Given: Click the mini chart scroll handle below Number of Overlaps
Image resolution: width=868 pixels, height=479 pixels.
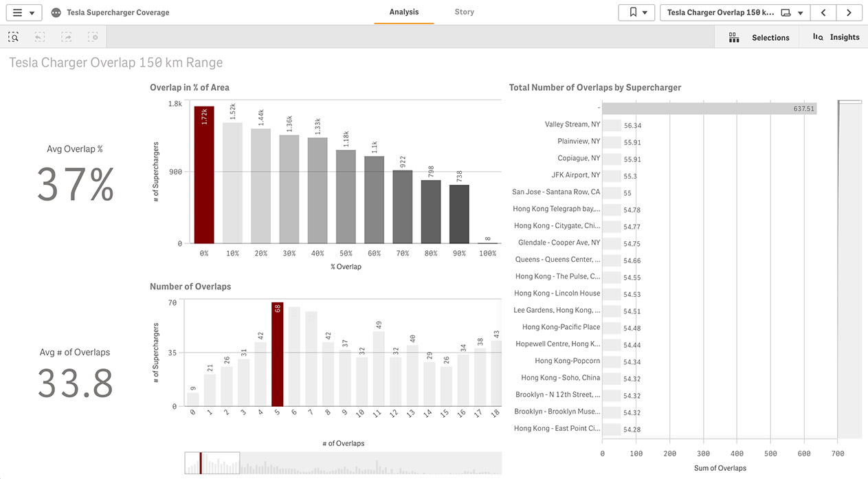Looking at the screenshot, I should (x=212, y=463).
